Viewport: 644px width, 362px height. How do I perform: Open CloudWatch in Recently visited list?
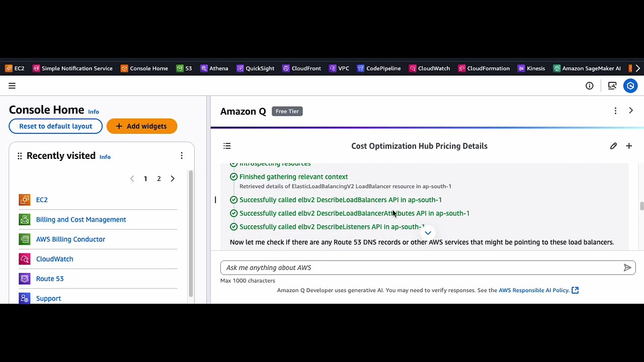click(54, 259)
